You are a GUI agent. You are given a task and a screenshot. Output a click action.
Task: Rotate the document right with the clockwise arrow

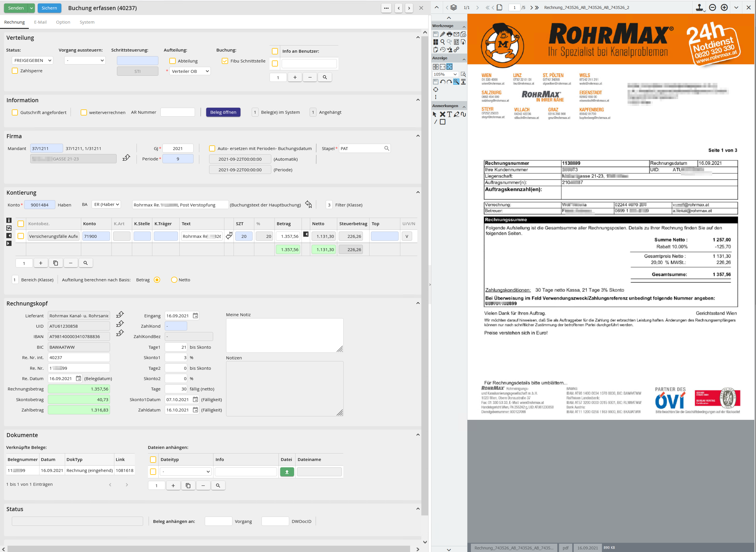[449, 82]
